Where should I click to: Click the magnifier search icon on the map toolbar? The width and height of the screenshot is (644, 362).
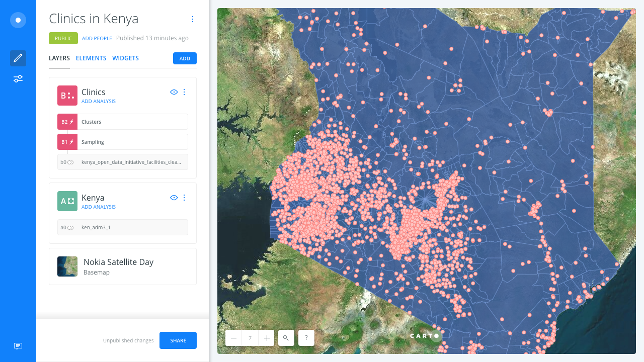coord(286,338)
